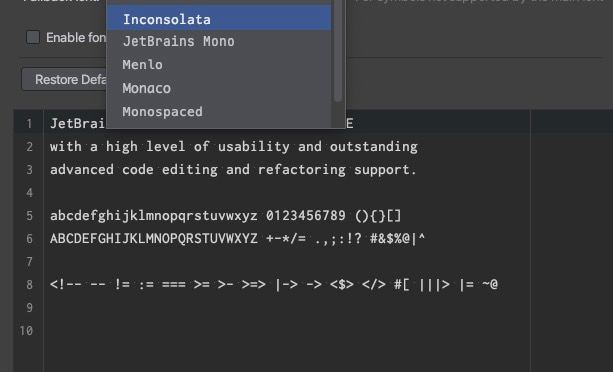Click the ligature symbols line '<!-- -- !='
This screenshot has width=613, height=372.
274,284
